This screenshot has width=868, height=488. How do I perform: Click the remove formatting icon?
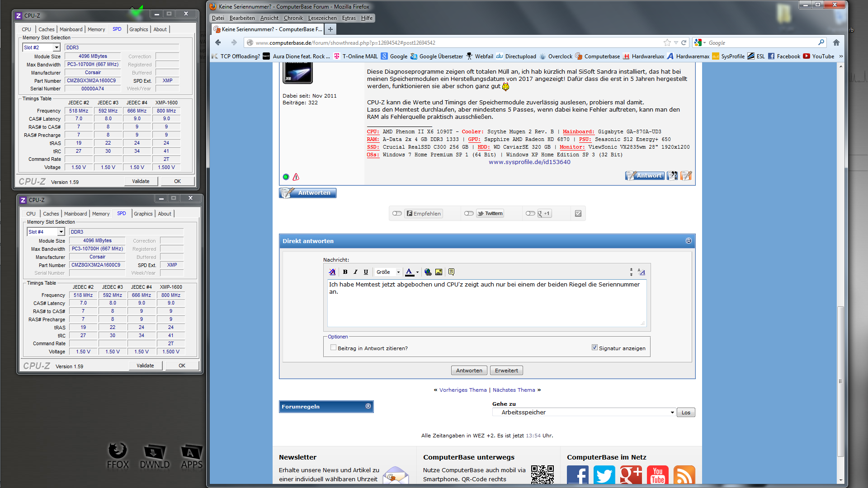[x=332, y=272]
